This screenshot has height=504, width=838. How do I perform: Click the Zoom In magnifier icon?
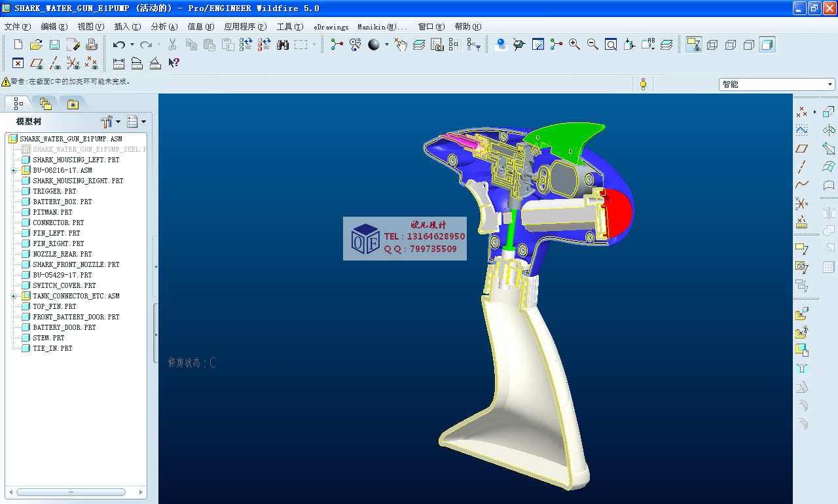(x=575, y=45)
